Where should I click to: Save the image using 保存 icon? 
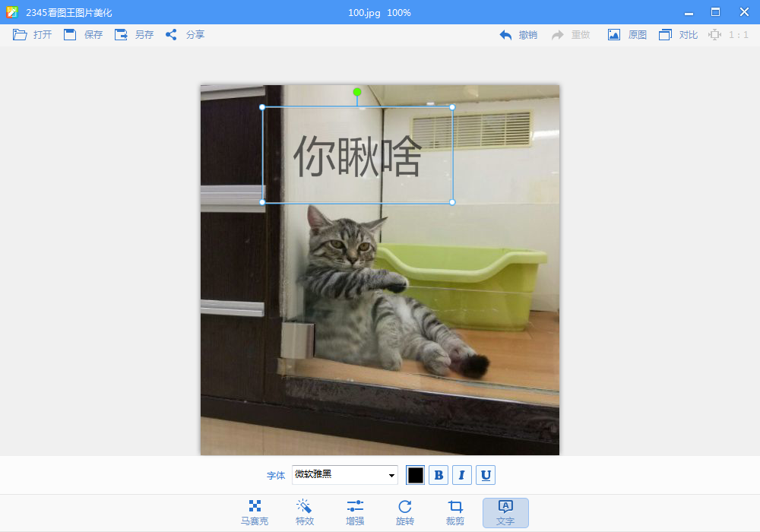click(x=71, y=35)
